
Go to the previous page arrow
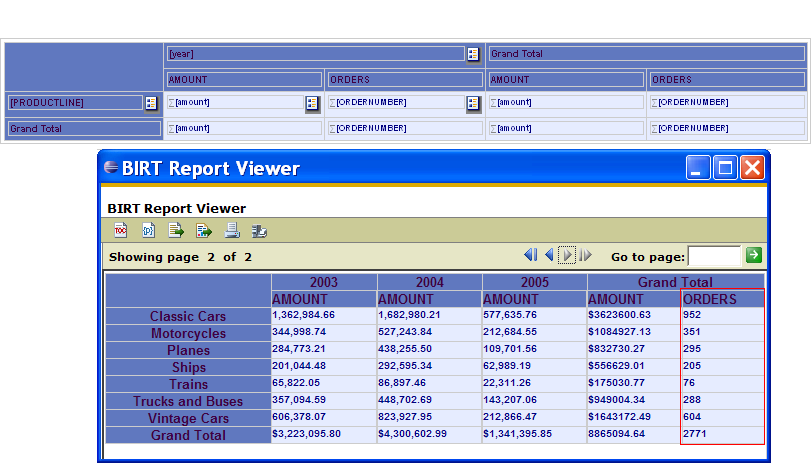(549, 256)
